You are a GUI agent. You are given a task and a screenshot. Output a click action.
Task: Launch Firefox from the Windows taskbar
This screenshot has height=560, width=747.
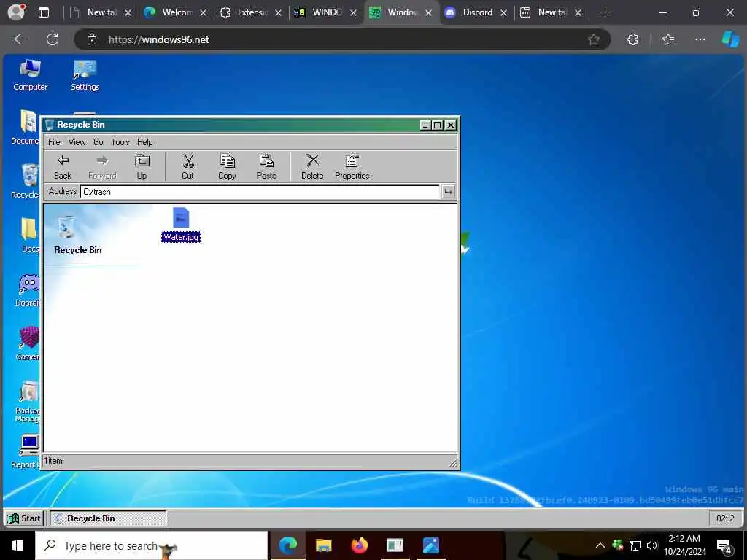point(359,545)
